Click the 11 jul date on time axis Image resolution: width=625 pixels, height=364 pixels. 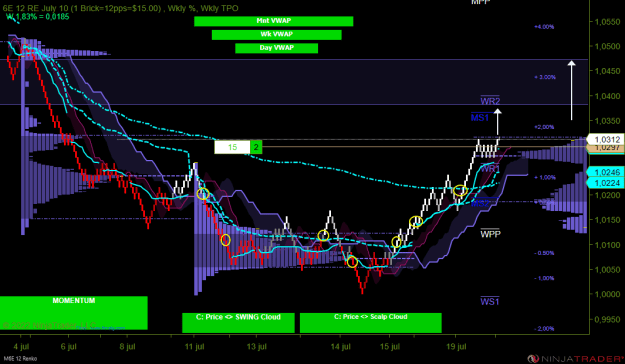[195, 346]
